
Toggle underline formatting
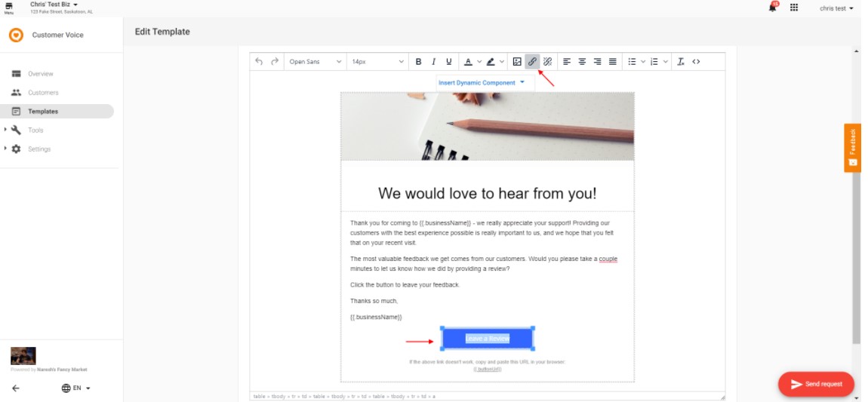pos(449,62)
